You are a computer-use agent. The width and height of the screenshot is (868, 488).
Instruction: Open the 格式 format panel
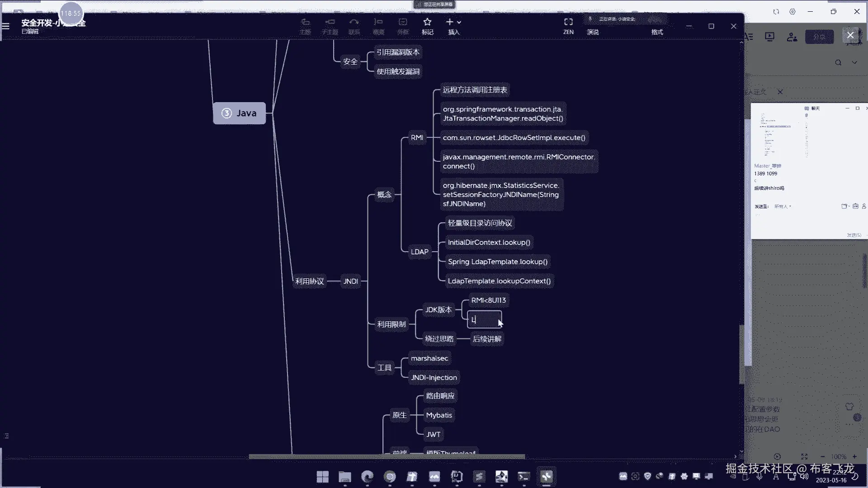click(x=657, y=32)
